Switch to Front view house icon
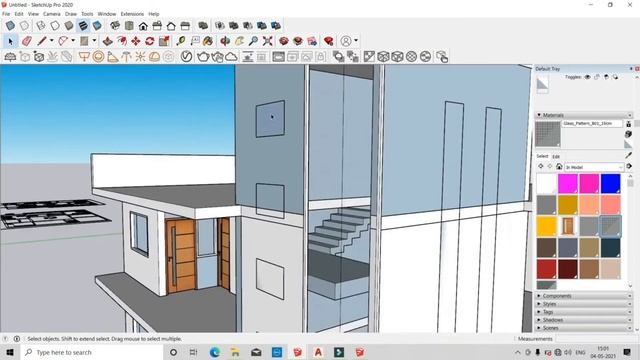Viewport: 640px width, 360px height. (143, 26)
